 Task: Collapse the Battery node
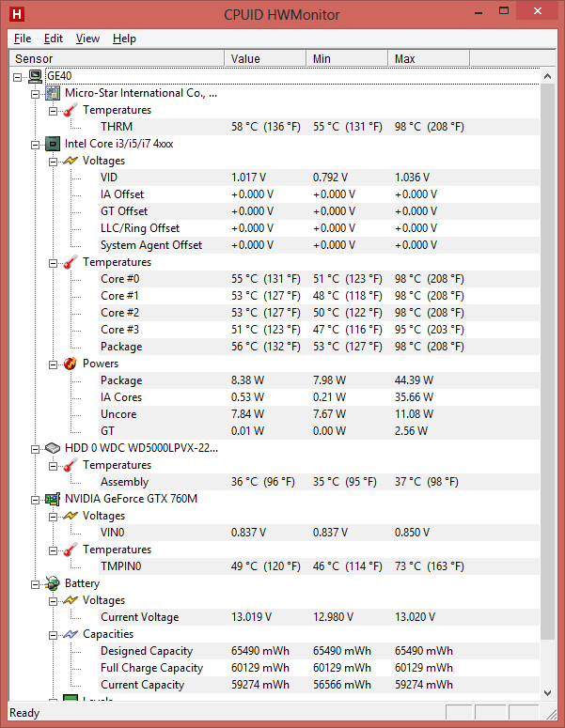(36, 584)
